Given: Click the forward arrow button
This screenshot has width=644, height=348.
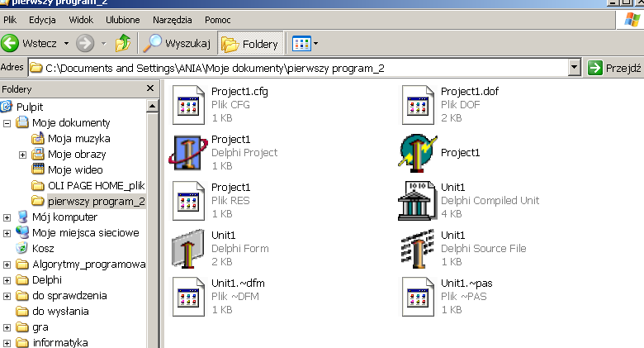Looking at the screenshot, I should click(85, 43).
